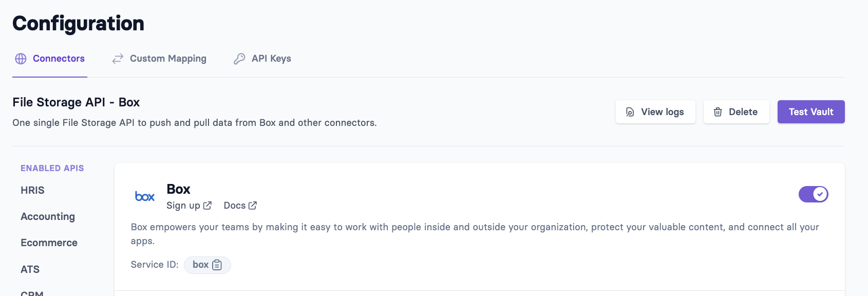The image size is (868, 296).
Task: Open Ecommerce API category
Action: [x=49, y=243]
